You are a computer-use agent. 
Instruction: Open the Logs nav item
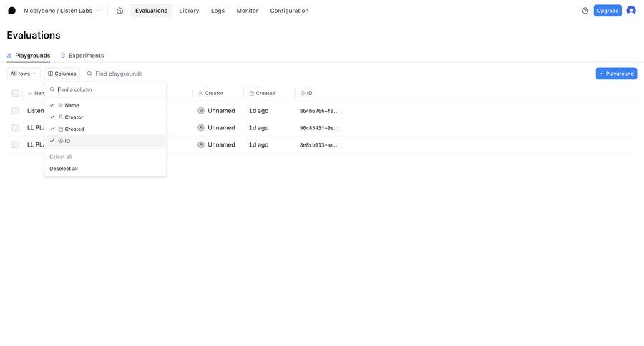click(218, 11)
